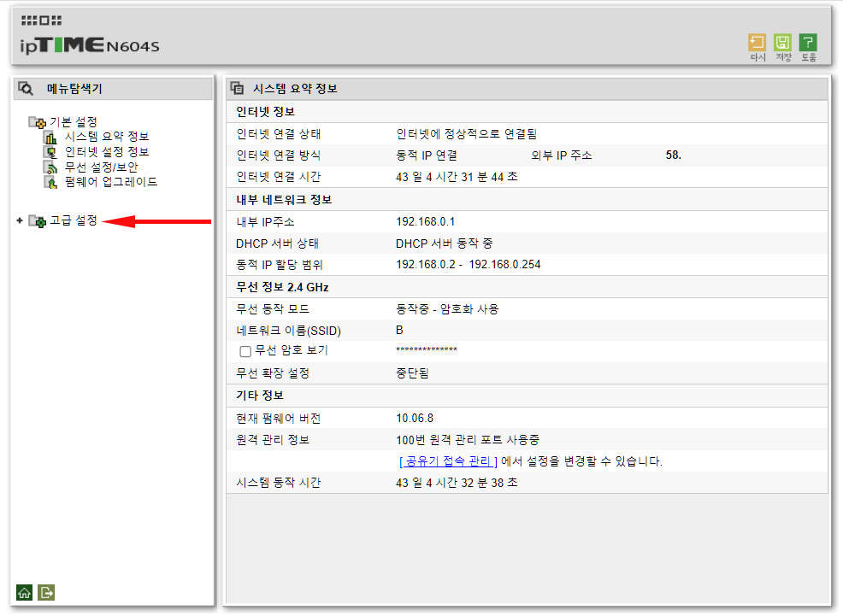843x616 pixels.
Task: Open the 공유기 접속 관리 link
Action: [x=448, y=461]
